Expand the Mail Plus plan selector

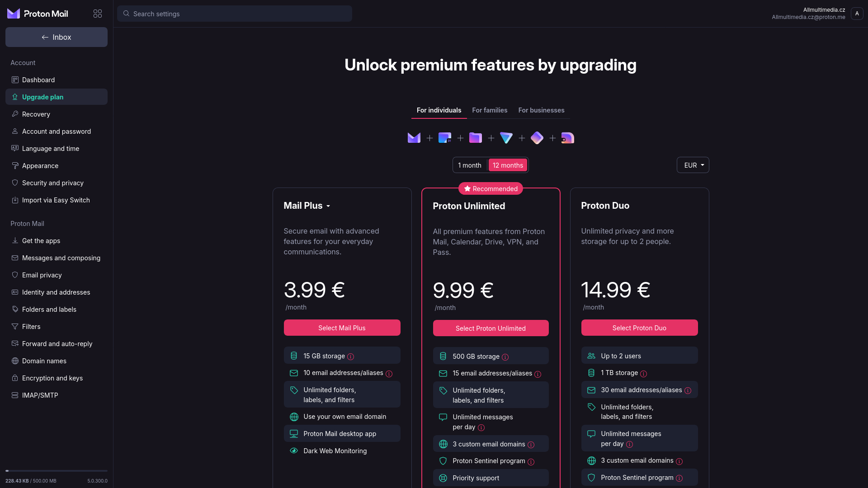tap(307, 206)
